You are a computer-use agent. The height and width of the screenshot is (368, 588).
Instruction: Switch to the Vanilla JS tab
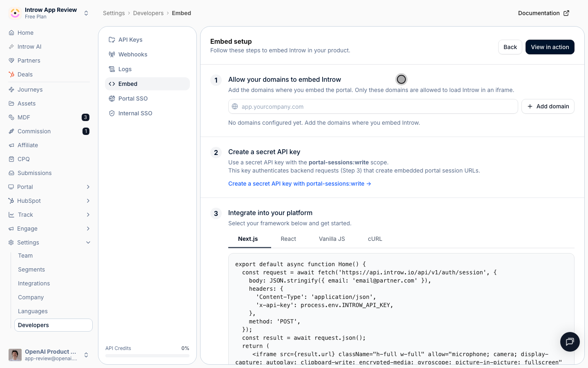(332, 239)
